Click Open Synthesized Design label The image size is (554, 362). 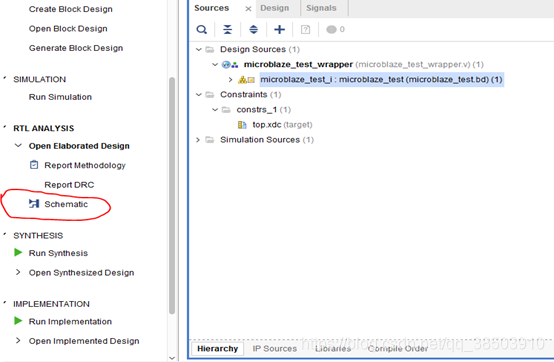point(82,273)
